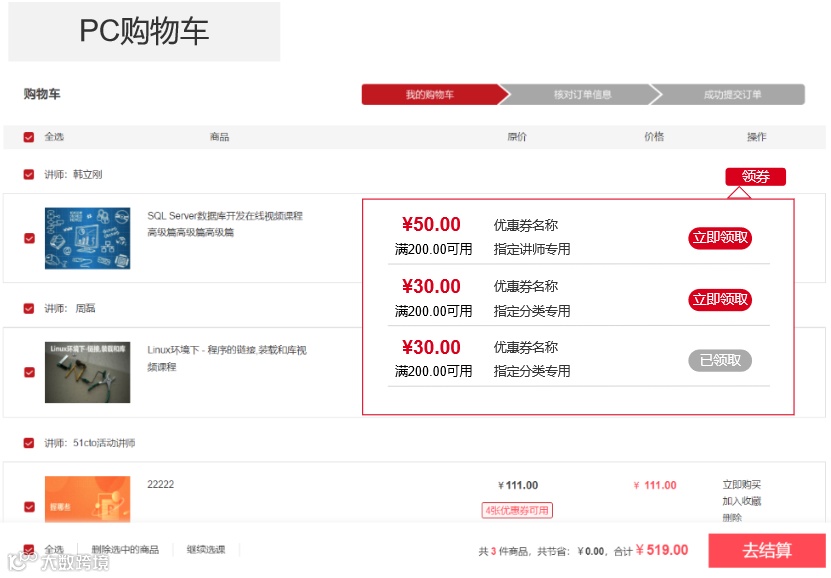Click 删除选中的商品 in the bottom bar

[125, 549]
